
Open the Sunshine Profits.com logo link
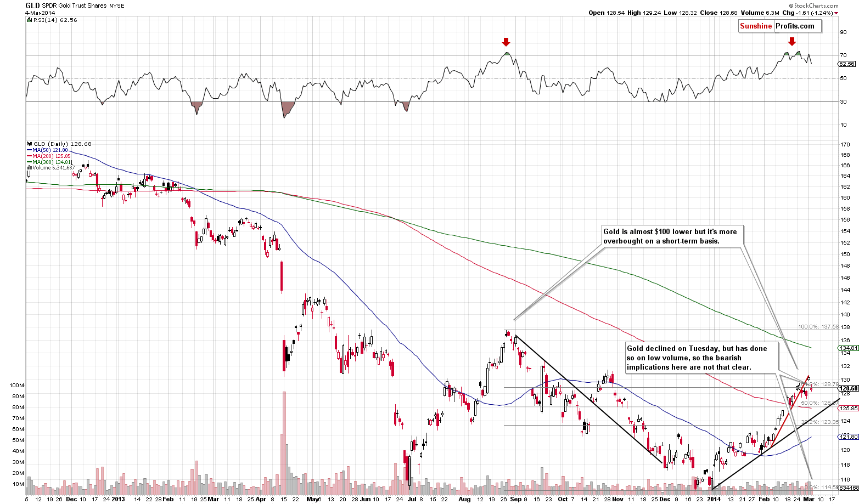click(780, 26)
